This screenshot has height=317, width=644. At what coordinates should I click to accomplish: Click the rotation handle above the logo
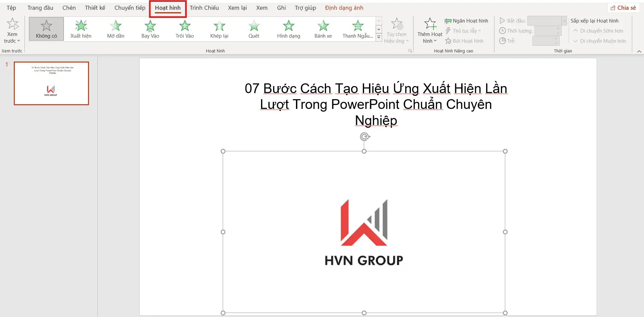click(364, 136)
